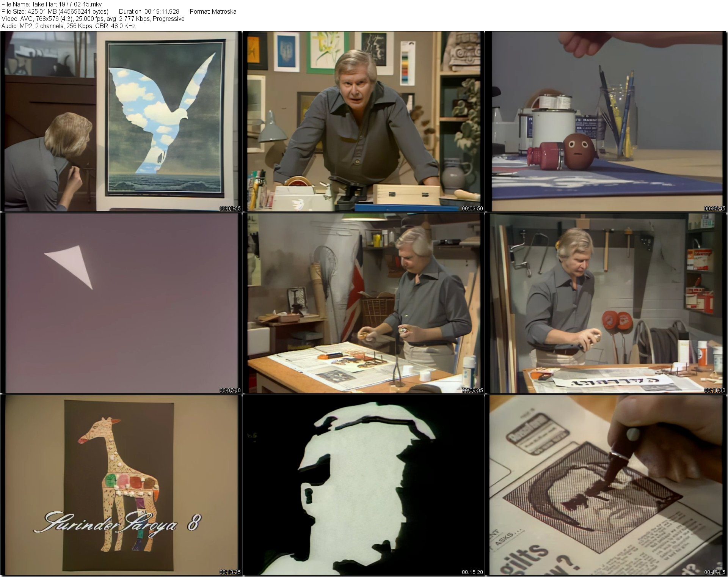Open the Union Jack workshop thumbnail at 00:09:35

point(363,303)
